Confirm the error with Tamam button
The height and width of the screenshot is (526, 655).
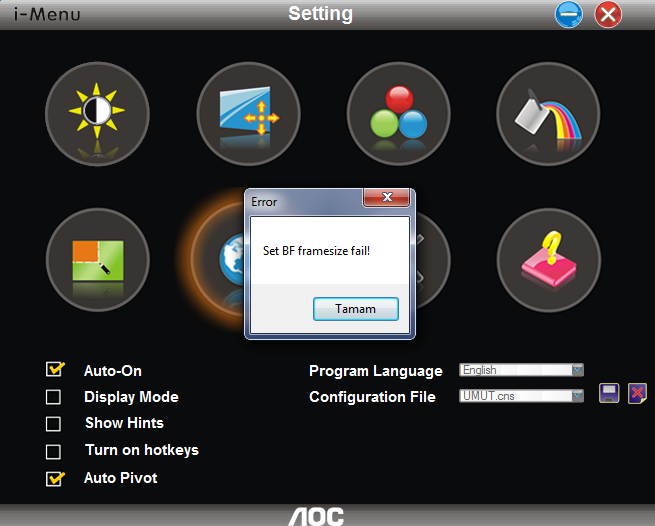(x=355, y=309)
